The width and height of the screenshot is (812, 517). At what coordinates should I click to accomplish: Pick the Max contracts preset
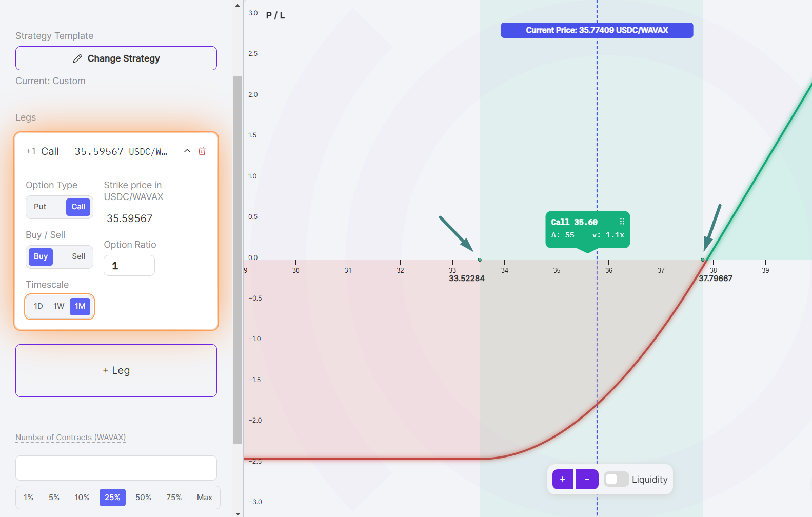[x=204, y=498]
